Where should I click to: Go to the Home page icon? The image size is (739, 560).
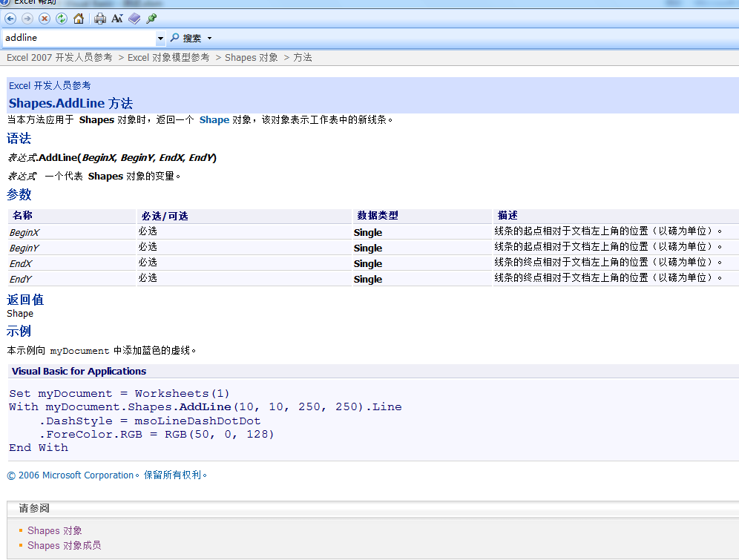79,19
